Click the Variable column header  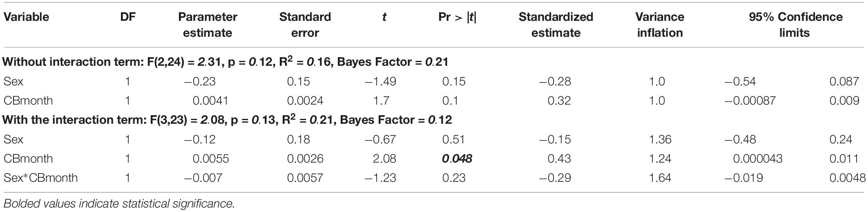pos(26,17)
